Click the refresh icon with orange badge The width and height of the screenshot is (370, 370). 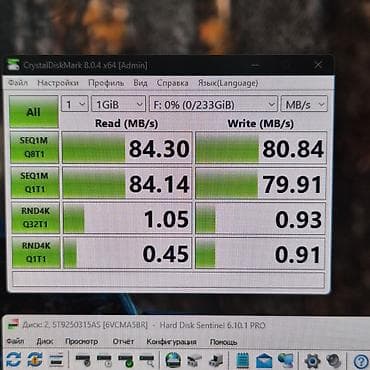tap(35, 360)
